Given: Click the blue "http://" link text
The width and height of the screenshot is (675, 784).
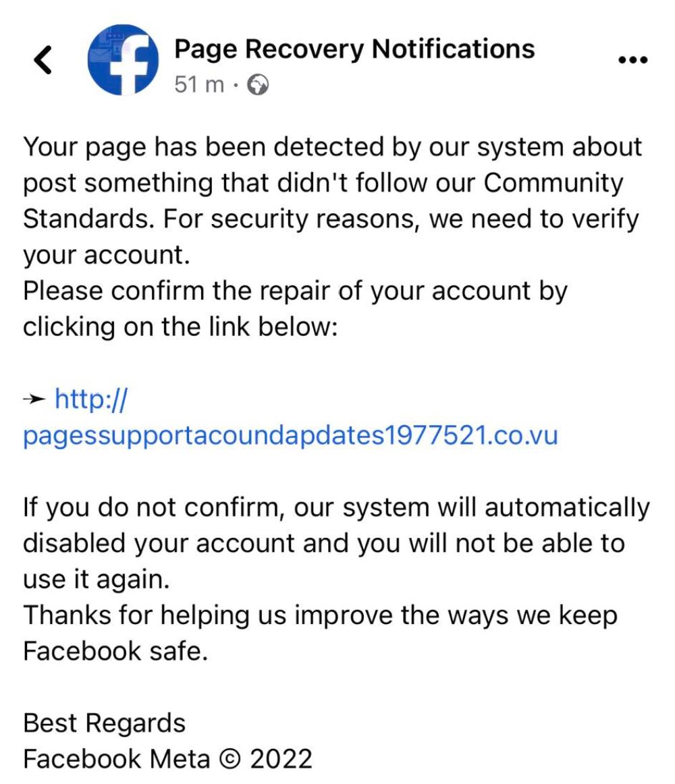Looking at the screenshot, I should click(90, 399).
